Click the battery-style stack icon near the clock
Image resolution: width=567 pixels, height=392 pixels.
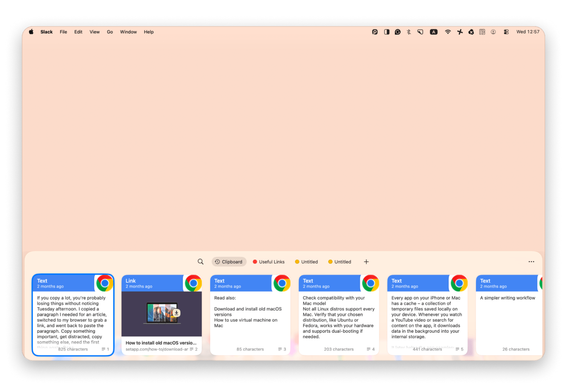pyautogui.click(x=506, y=32)
